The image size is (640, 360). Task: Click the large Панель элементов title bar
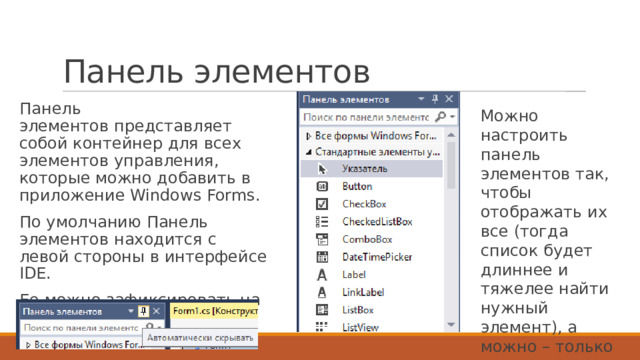point(379,99)
